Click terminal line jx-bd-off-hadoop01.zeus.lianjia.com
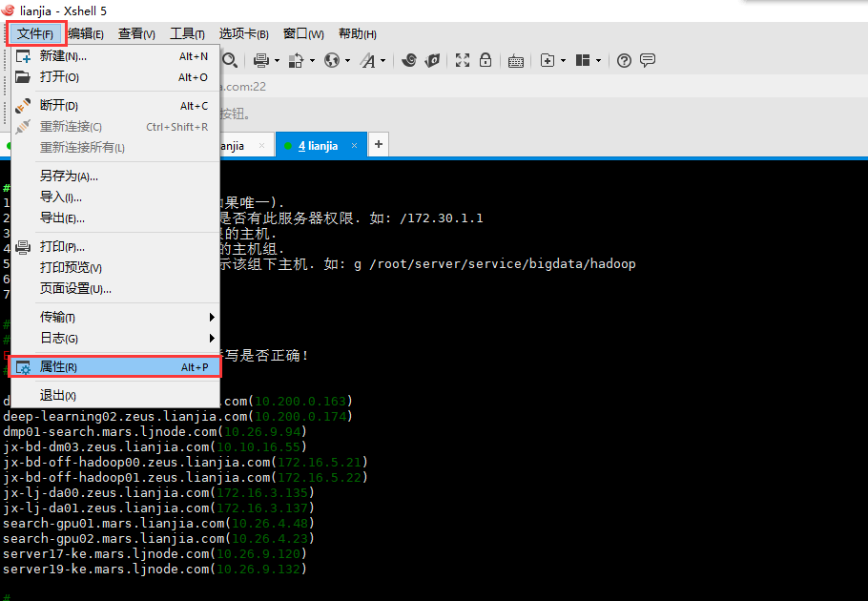 [x=185, y=478]
